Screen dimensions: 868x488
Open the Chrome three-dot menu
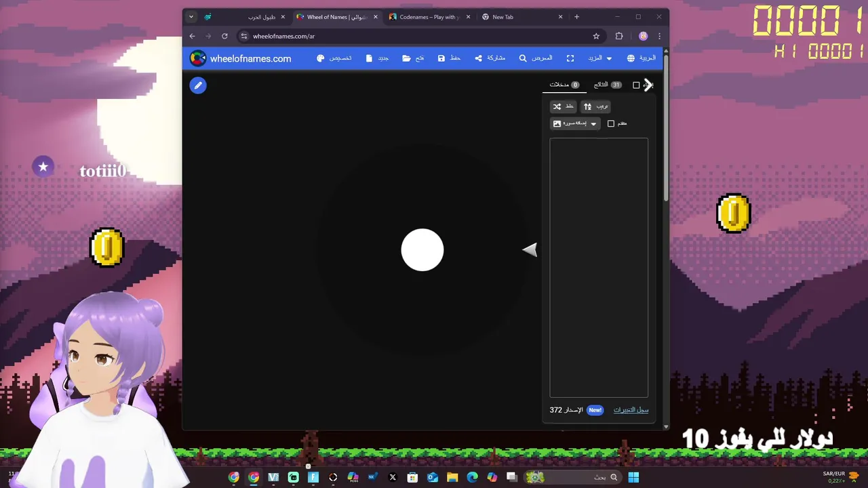[x=659, y=36]
